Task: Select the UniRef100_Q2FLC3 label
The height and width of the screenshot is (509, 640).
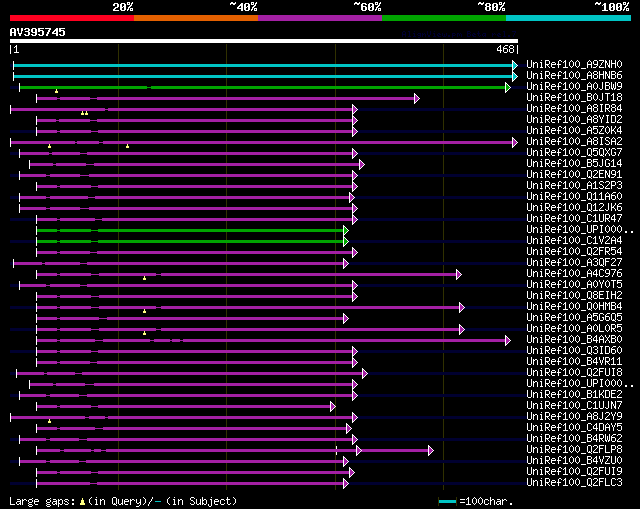Action: [x=574, y=483]
